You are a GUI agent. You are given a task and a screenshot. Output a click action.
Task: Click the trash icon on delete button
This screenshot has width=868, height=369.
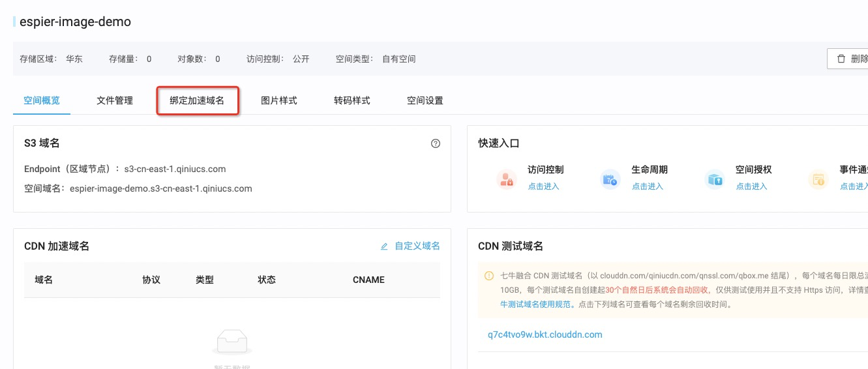point(841,59)
